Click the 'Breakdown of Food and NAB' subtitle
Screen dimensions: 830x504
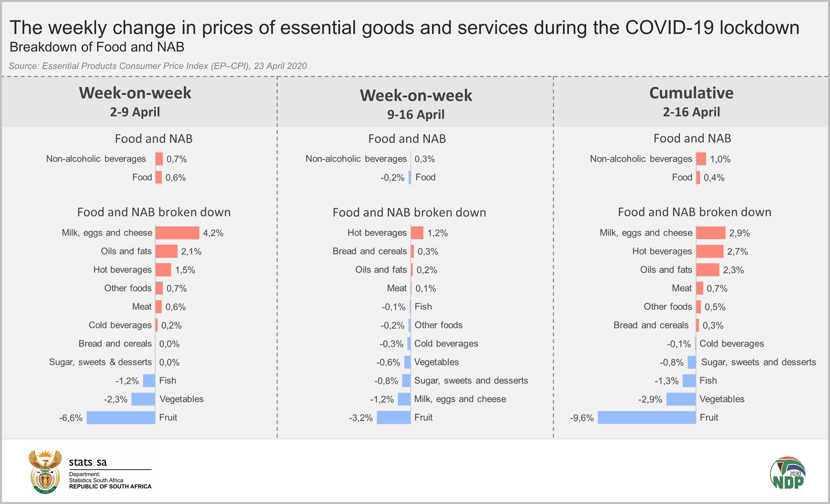97,47
